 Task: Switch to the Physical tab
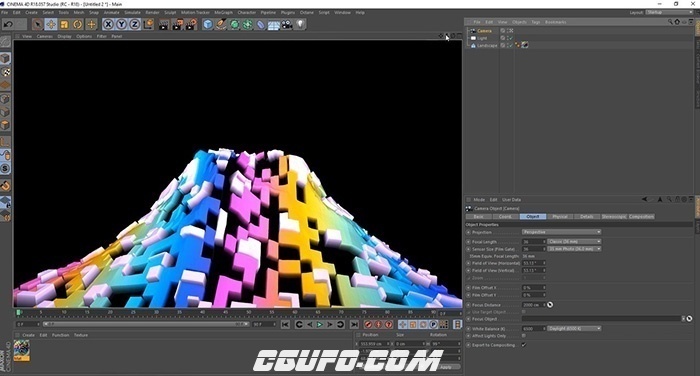(x=560, y=217)
